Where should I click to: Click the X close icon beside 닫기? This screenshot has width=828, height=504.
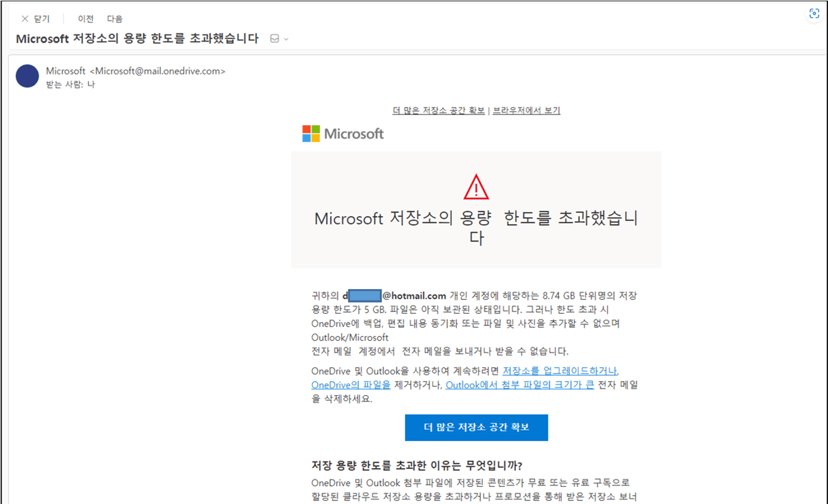pyautogui.click(x=25, y=19)
